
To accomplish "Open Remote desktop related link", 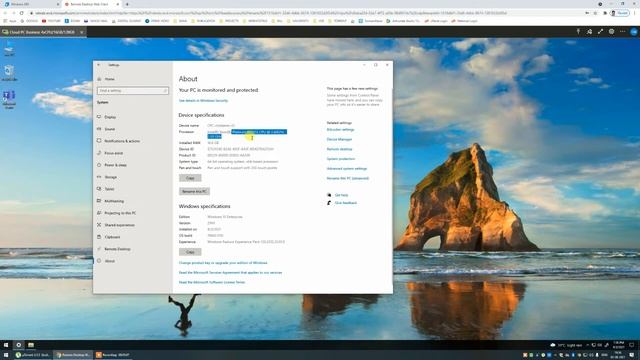I will click(x=339, y=149).
